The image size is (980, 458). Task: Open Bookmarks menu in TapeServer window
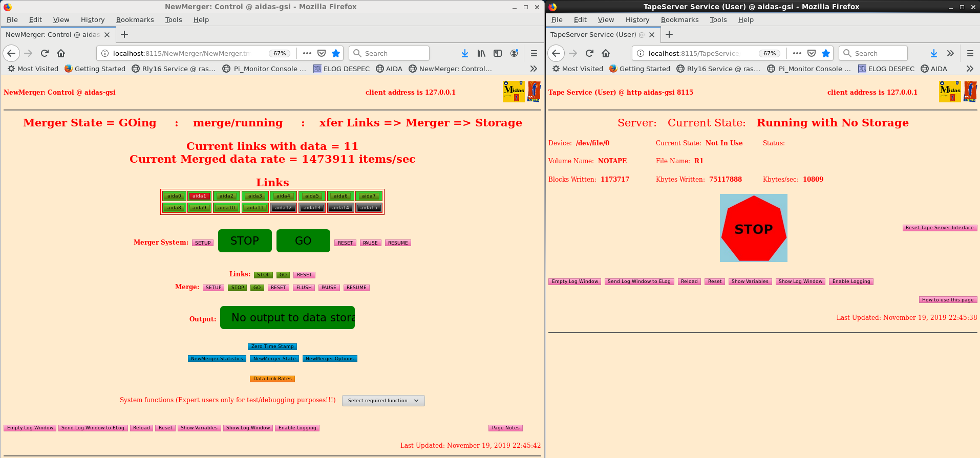click(x=679, y=20)
